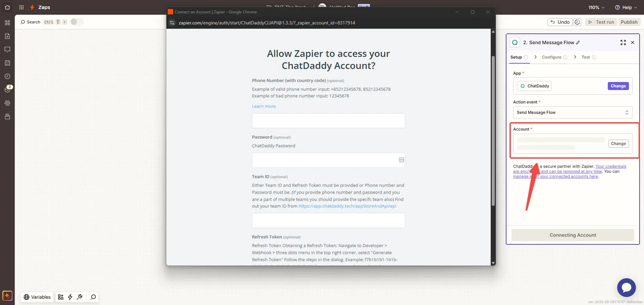This screenshot has width=644, height=305.
Task: Open the apps grid launcher icon
Action: pos(21,7)
